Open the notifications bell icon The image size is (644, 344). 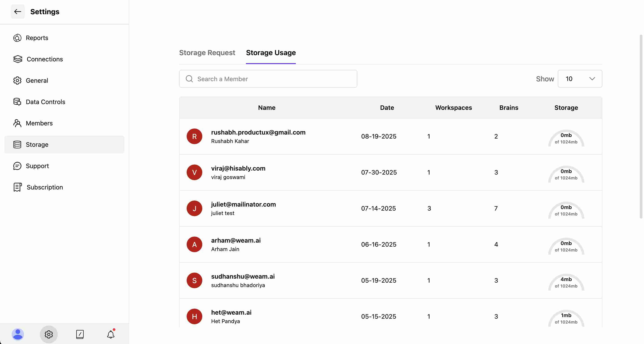click(111, 334)
